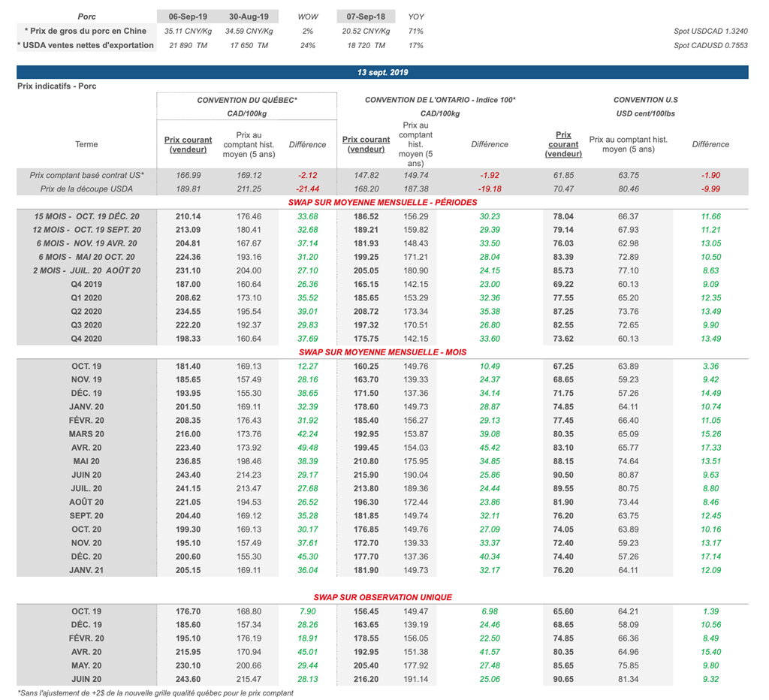Select the 06-Sep-19 column header

pos(188,16)
